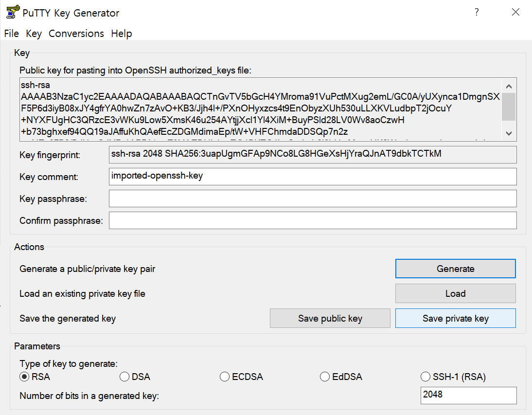Click Save private key button

[455, 318]
